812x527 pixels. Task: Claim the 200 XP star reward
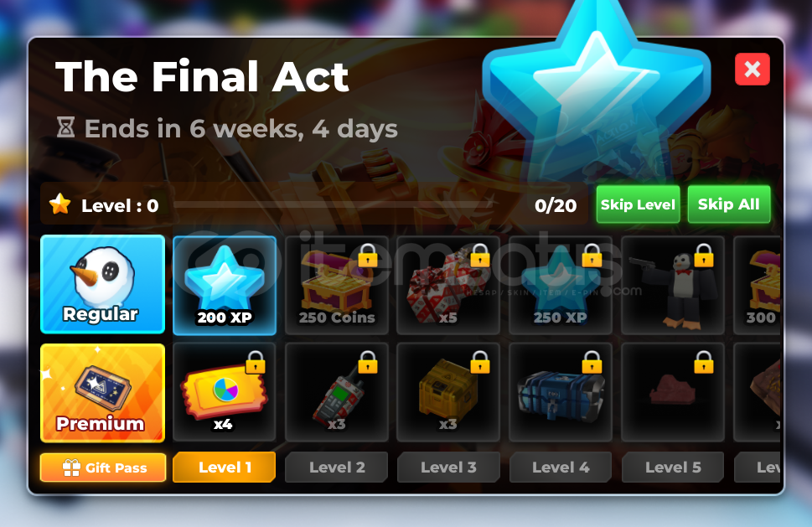(225, 285)
